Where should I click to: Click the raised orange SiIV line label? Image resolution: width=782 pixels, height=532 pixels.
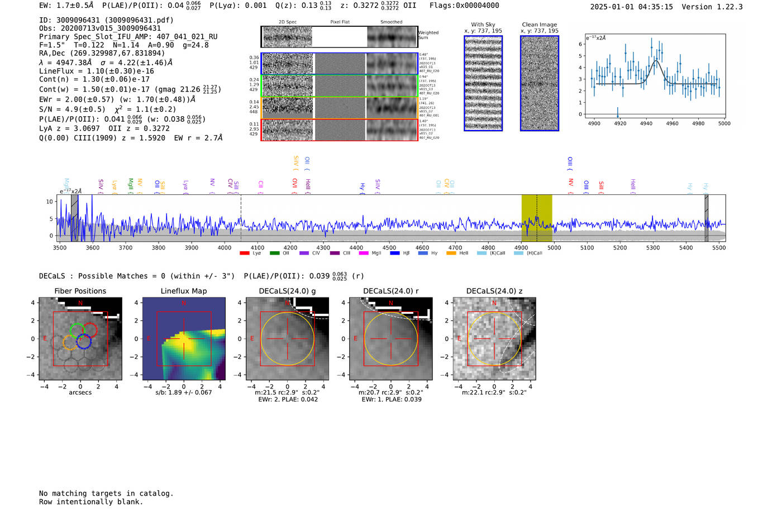coord(296,163)
